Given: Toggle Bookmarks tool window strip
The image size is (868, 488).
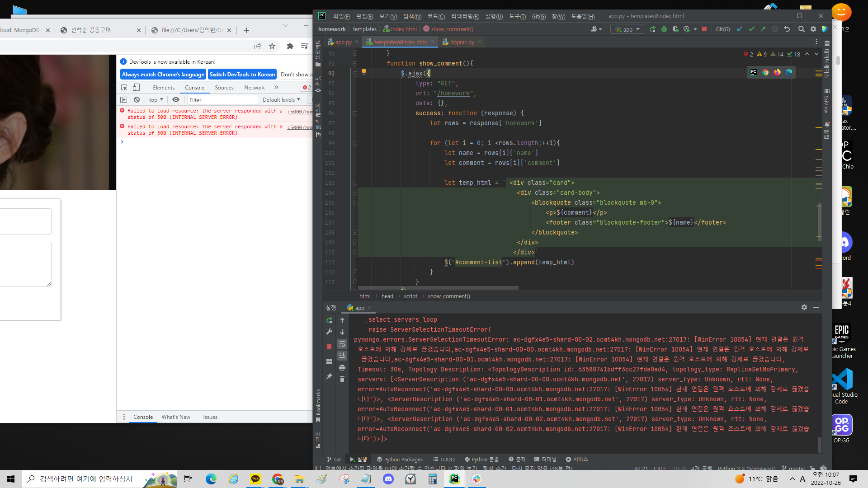Looking at the screenshot, I should pos(318,406).
